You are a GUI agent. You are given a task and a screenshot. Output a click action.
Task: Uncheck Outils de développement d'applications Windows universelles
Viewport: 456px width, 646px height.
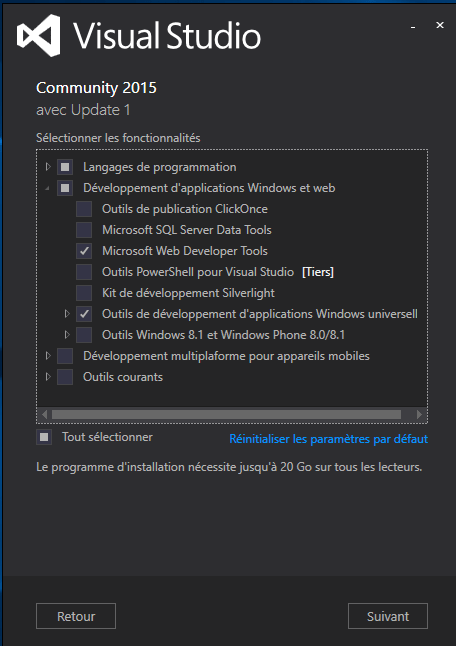click(x=84, y=314)
